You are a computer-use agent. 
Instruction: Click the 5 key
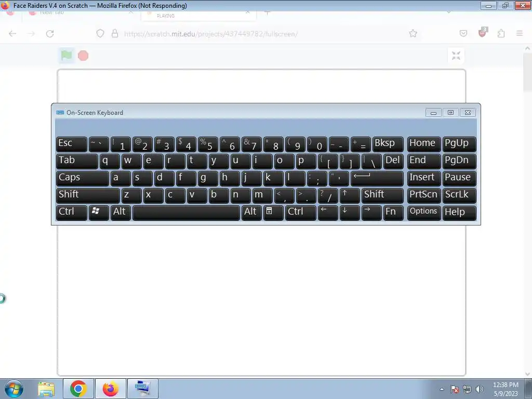[208, 144]
